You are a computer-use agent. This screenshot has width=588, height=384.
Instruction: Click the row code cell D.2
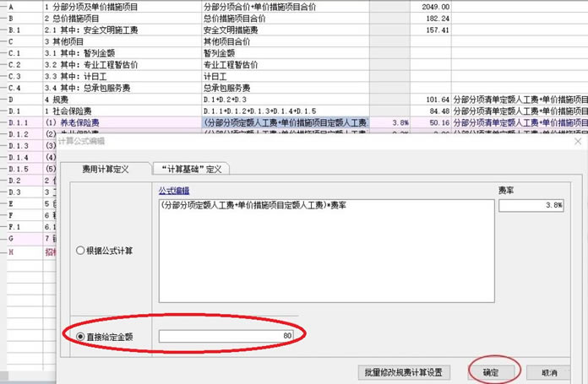tap(24, 181)
